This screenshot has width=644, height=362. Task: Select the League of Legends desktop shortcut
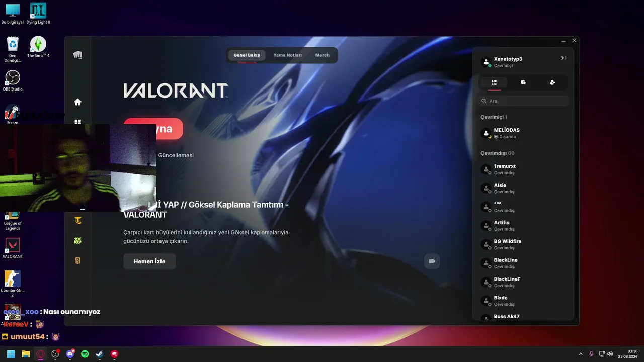click(13, 221)
